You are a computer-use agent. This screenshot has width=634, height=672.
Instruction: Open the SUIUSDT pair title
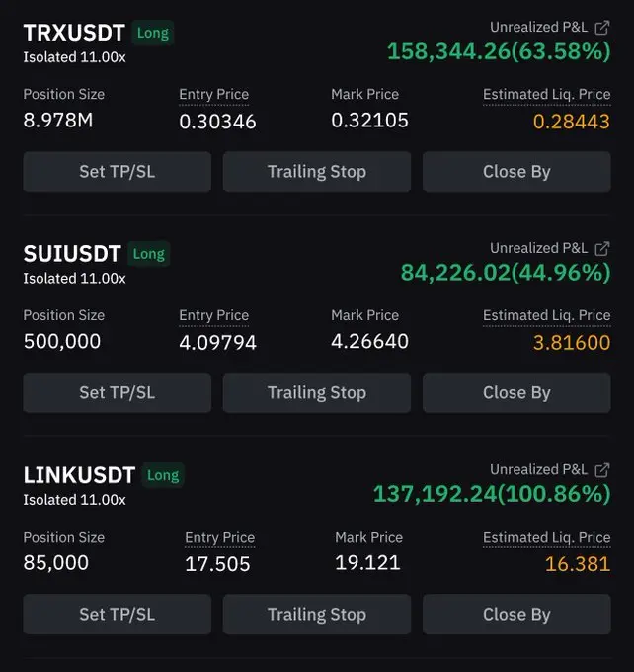point(72,254)
